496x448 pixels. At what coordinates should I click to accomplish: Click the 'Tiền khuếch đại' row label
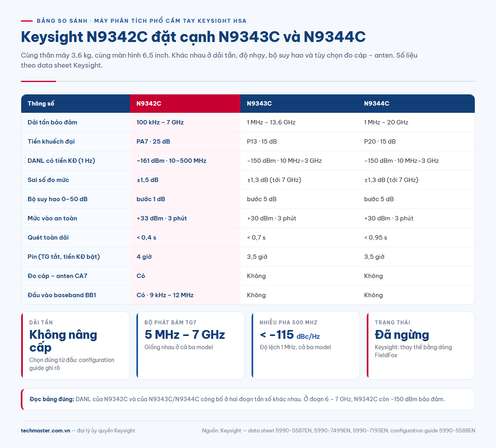(x=51, y=142)
